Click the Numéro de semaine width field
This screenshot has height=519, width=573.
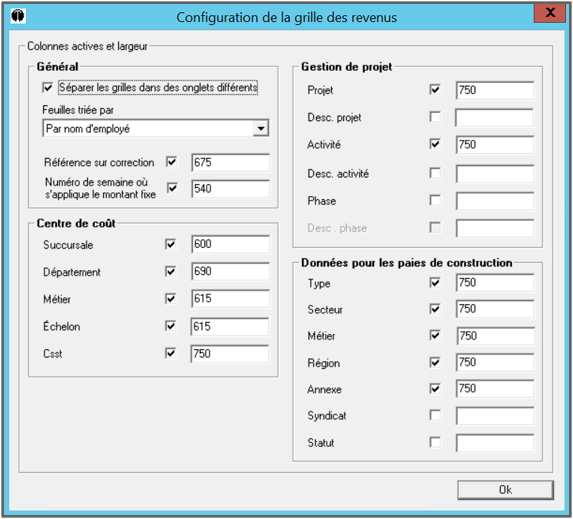point(230,189)
